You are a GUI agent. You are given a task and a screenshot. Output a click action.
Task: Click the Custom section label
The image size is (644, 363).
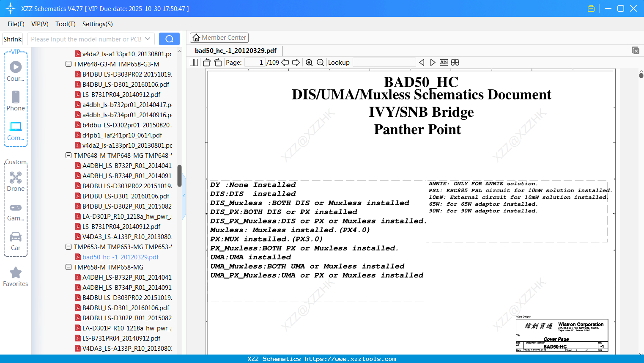[16, 162]
